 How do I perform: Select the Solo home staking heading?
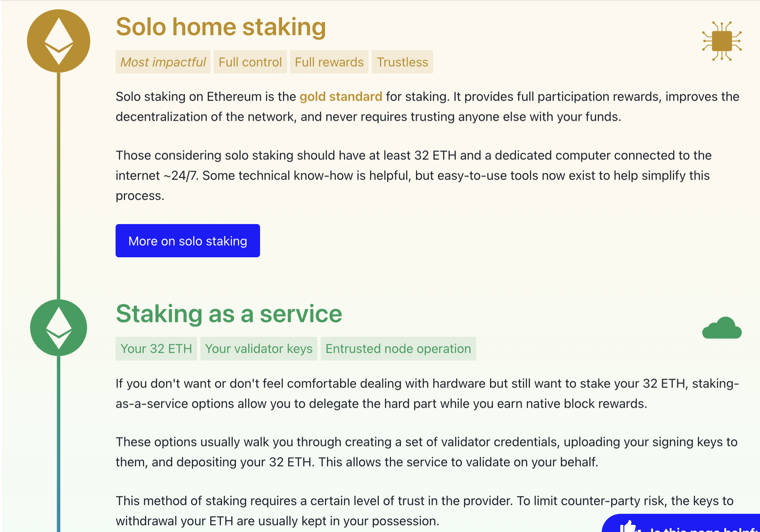coord(220,27)
